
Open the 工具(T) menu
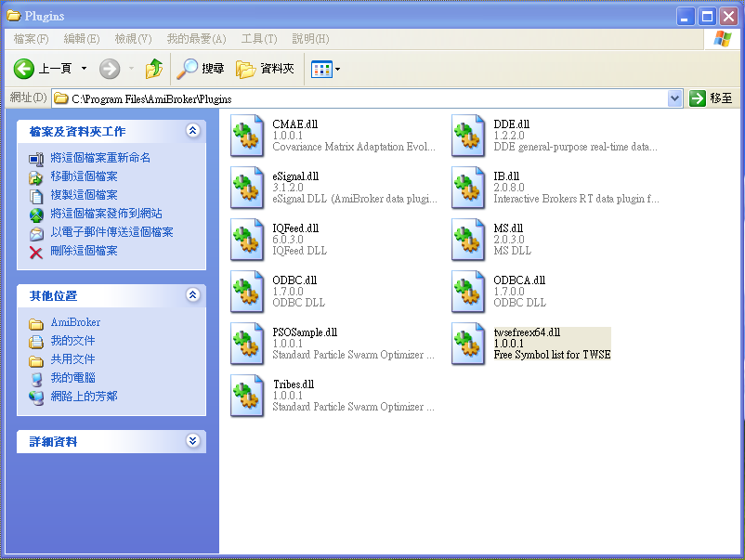pyautogui.click(x=259, y=39)
